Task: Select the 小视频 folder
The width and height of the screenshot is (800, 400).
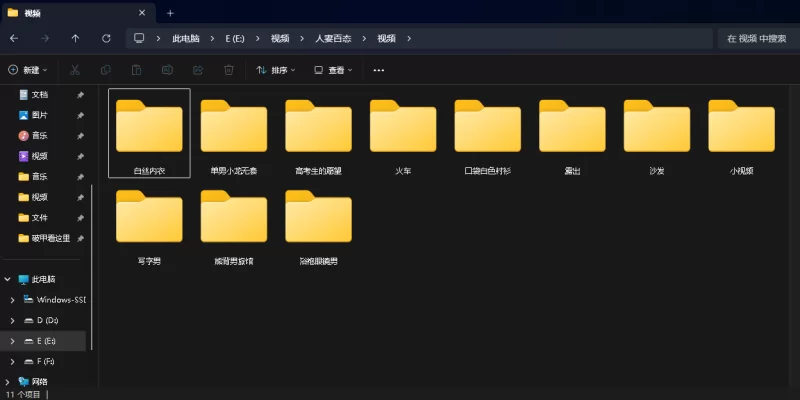Action: [x=742, y=133]
